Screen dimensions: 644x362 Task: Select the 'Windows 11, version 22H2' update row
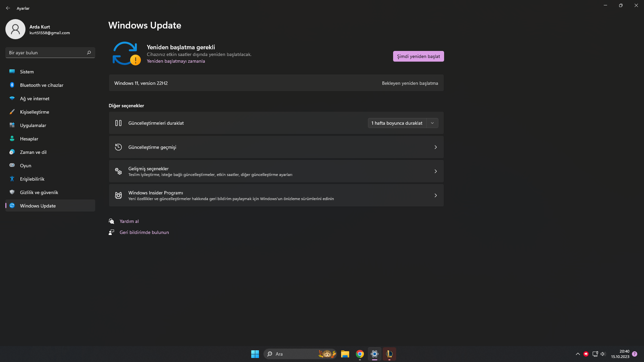tap(276, 83)
